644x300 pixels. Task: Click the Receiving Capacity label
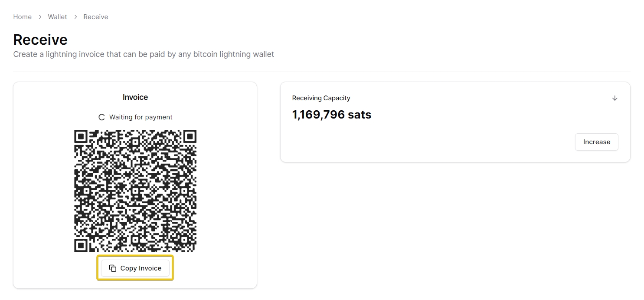click(321, 98)
